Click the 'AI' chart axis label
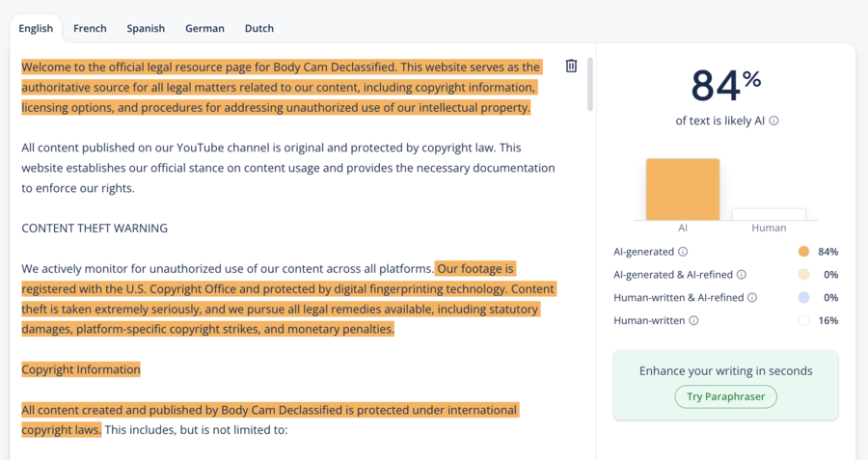Image resolution: width=868 pixels, height=460 pixels. (x=683, y=228)
